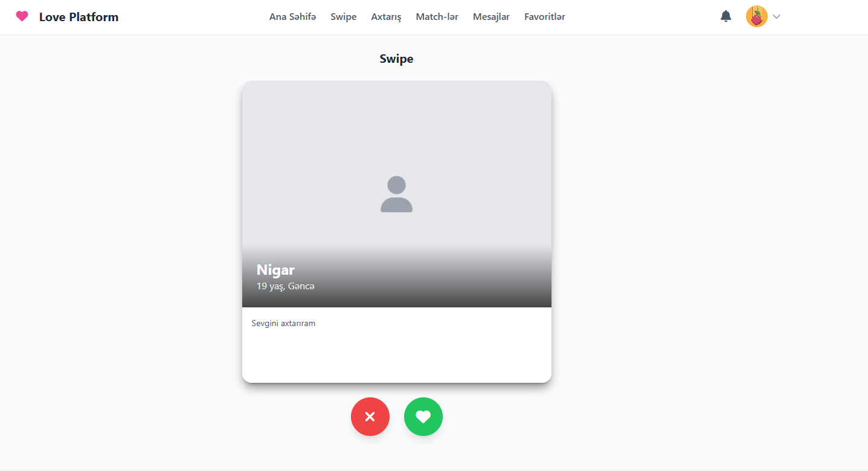Image resolution: width=868 pixels, height=471 pixels.
Task: Open the Swipe nav item
Action: [344, 17]
